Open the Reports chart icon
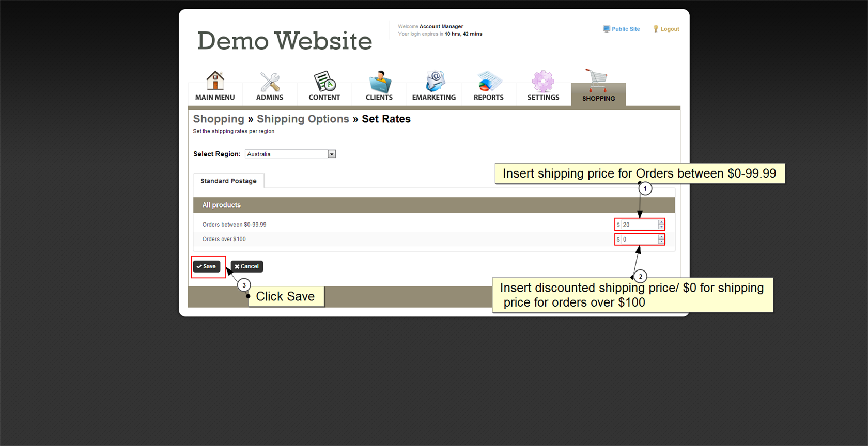This screenshot has height=446, width=868. [488, 82]
